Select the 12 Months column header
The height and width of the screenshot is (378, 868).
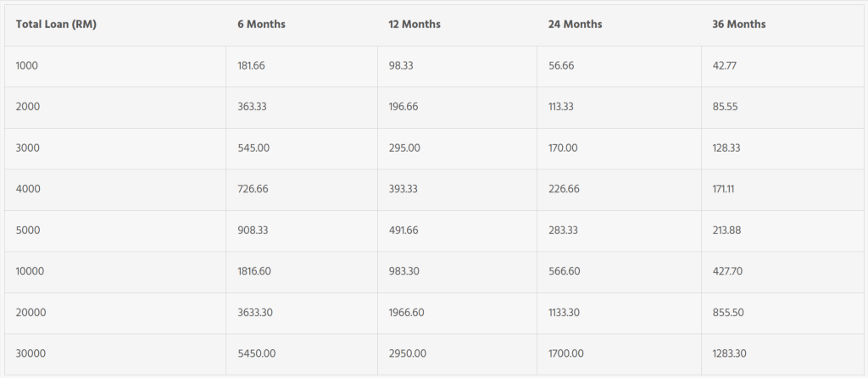pyautogui.click(x=415, y=25)
